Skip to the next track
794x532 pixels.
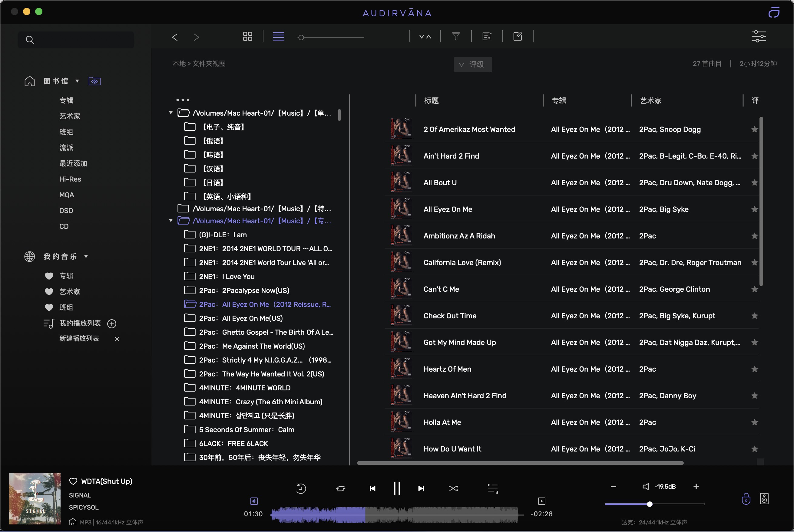tap(421, 488)
